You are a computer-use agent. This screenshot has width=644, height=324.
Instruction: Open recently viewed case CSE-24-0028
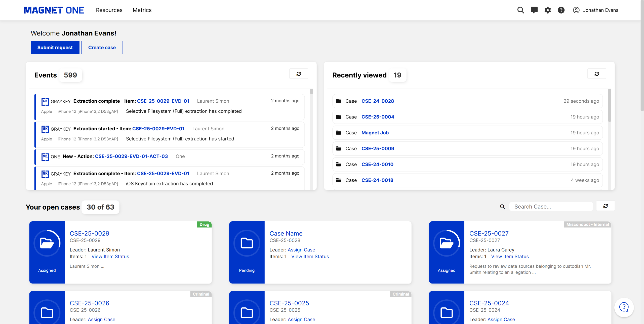[x=378, y=101]
